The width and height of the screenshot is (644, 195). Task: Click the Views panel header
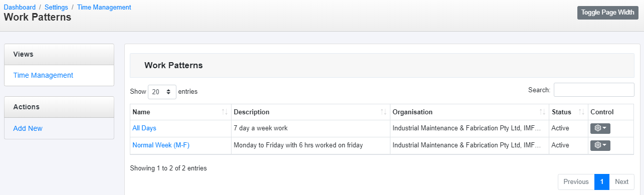tap(59, 54)
